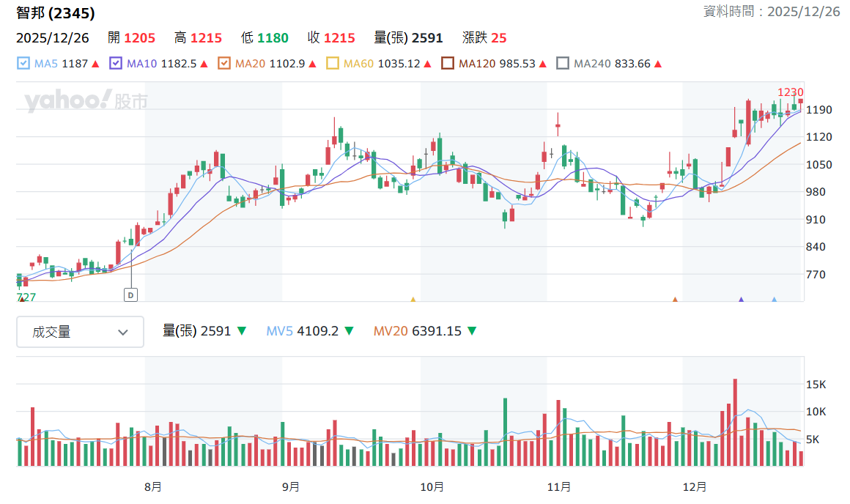Click the 量(張) 2591 value in header
This screenshot has width=850, height=504.
click(408, 38)
